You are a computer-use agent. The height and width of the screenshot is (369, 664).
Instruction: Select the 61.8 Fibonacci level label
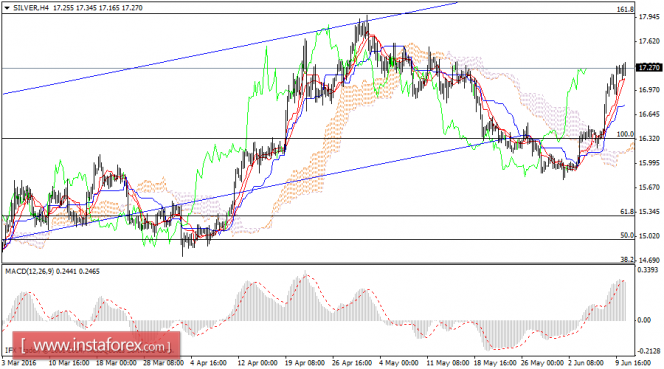coord(627,211)
